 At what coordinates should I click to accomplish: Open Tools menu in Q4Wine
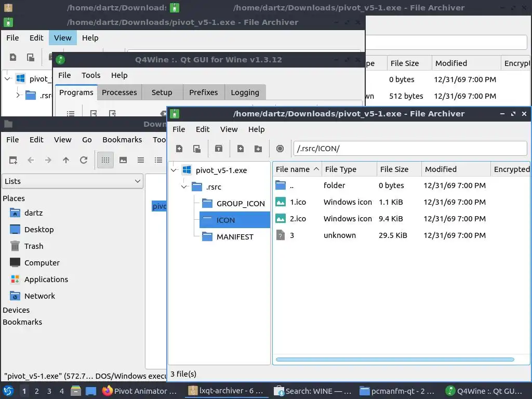91,75
